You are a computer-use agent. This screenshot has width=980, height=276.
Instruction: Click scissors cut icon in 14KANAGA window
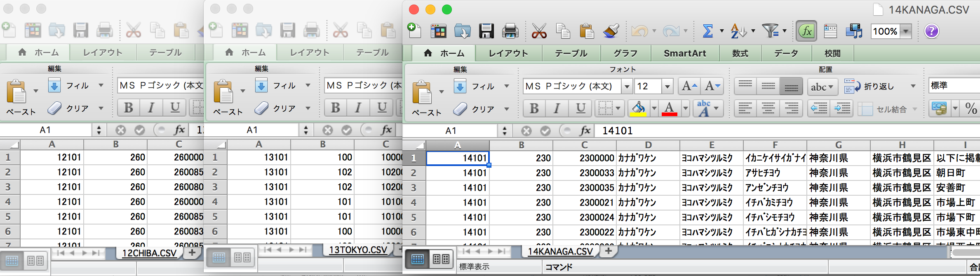tap(539, 31)
